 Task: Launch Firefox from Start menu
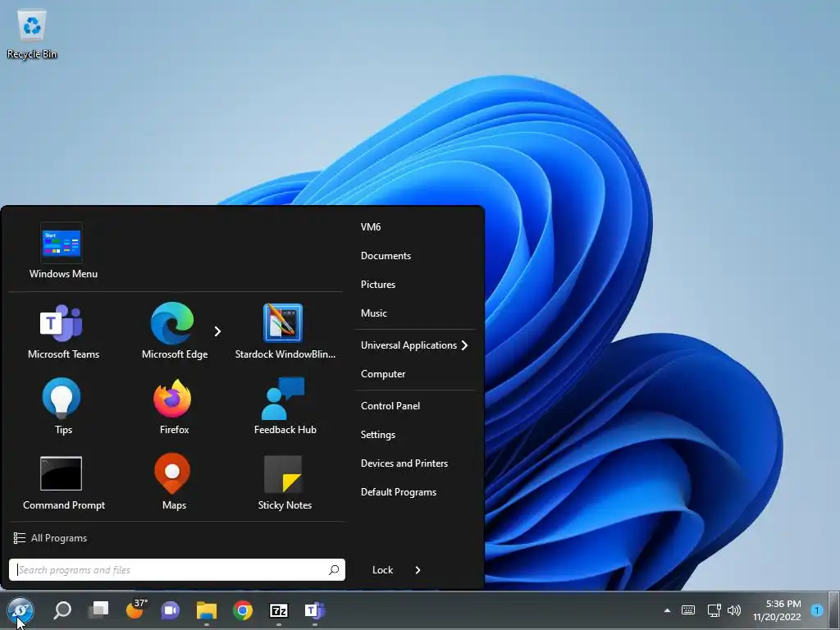click(x=174, y=407)
